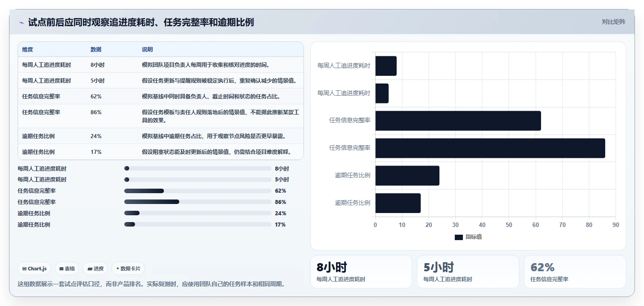
Task: Click the description starting 模拟基线中同时具备负责人
Action: click(211, 97)
